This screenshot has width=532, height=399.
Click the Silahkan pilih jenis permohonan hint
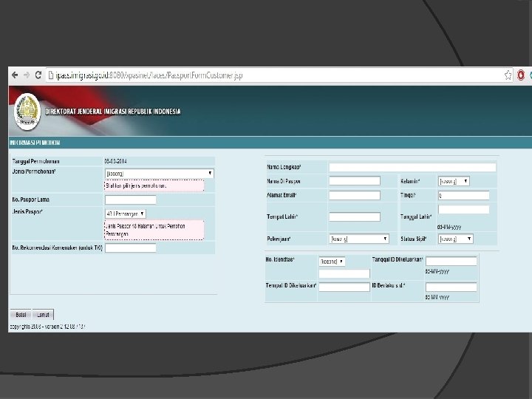click(154, 186)
